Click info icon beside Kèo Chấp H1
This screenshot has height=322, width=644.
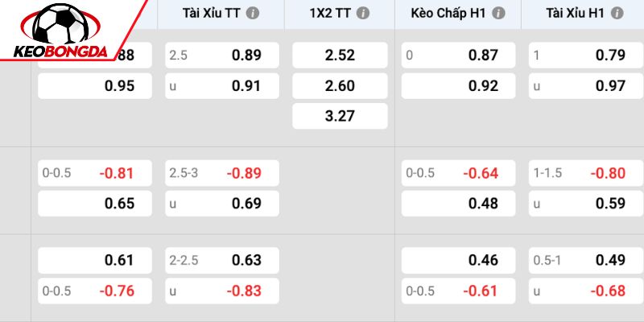[x=498, y=14]
